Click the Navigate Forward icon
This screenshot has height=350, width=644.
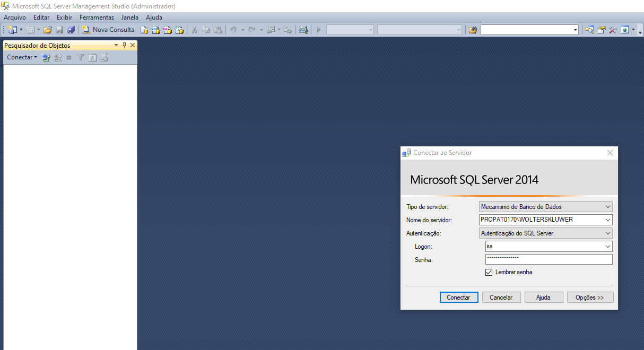[288, 30]
